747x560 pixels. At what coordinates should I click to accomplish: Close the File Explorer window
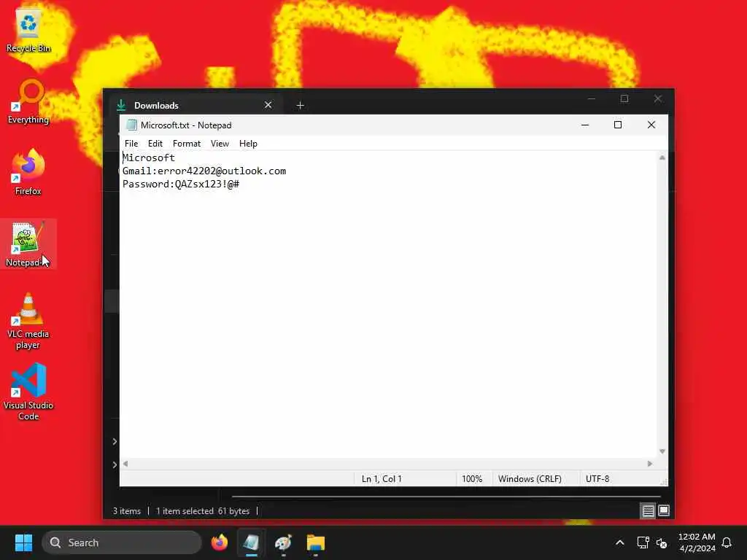657,98
